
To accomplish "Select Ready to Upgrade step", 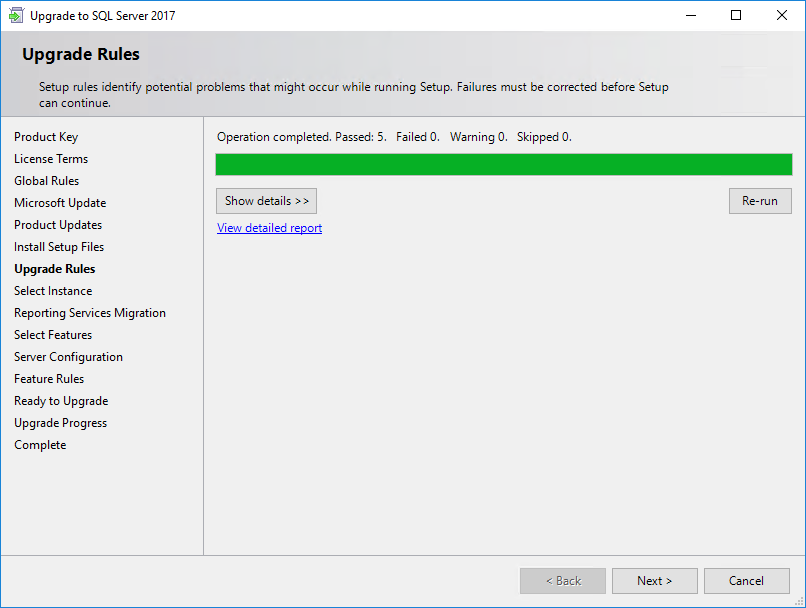I will pyautogui.click(x=61, y=401).
